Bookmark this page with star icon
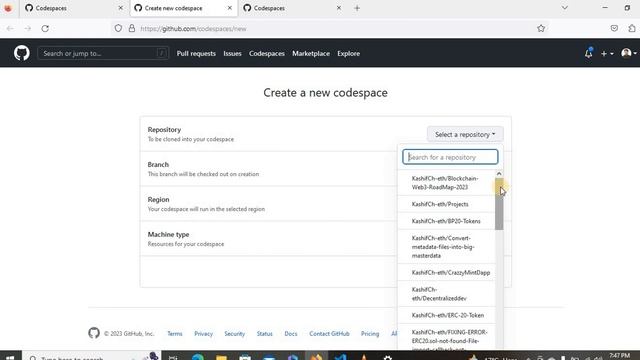640x360 pixels. (541, 28)
